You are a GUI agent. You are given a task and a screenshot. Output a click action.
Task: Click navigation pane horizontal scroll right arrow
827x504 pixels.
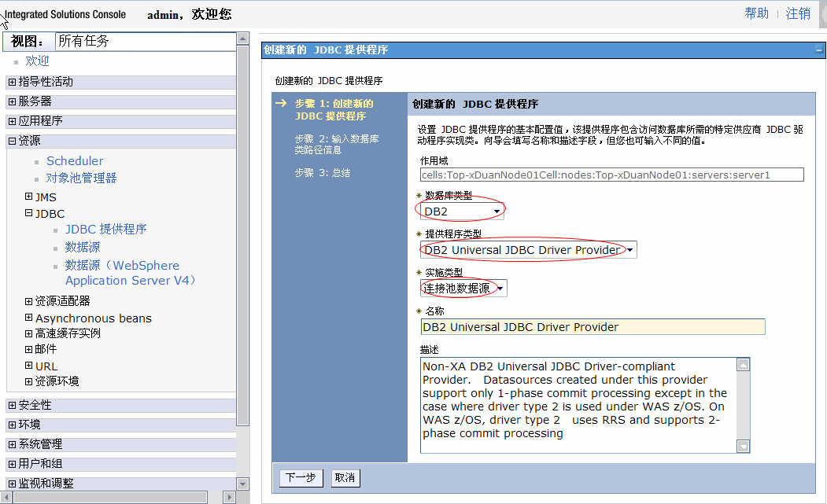point(229,497)
